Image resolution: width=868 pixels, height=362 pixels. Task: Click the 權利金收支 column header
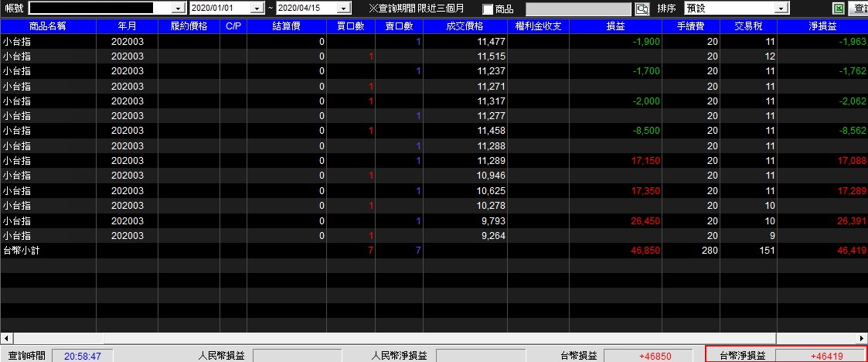pyautogui.click(x=538, y=26)
